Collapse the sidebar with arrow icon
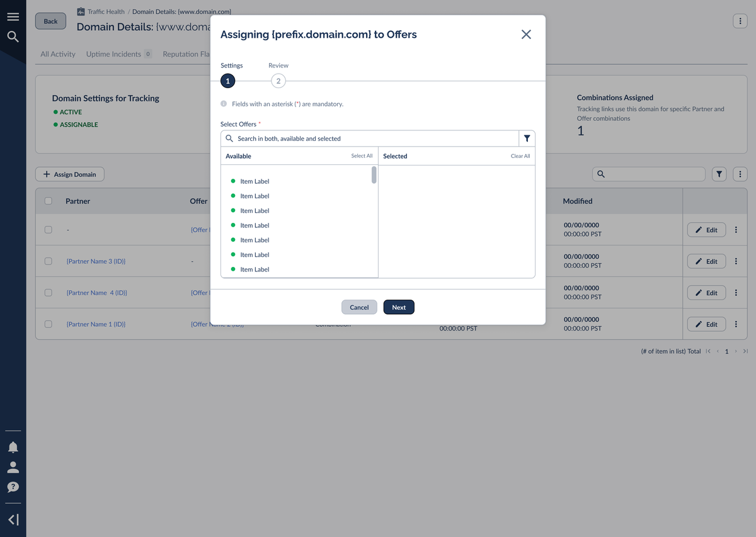The image size is (756, 537). [13, 519]
